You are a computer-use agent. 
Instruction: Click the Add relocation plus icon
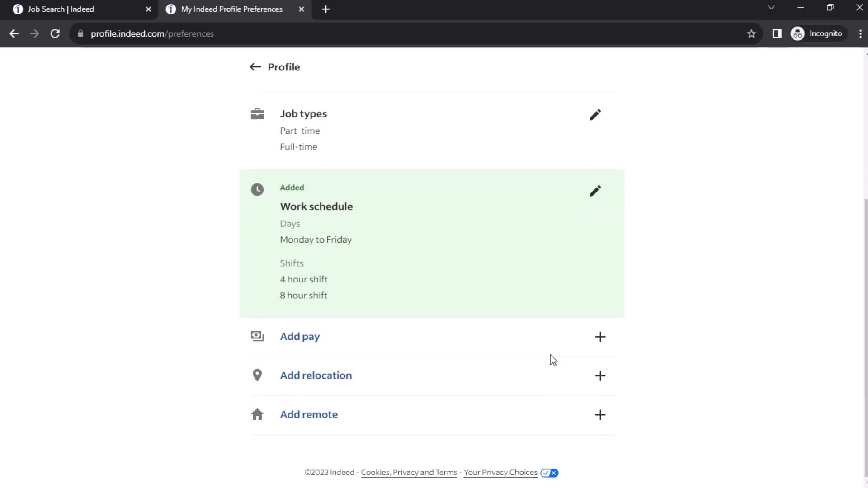pyautogui.click(x=601, y=375)
